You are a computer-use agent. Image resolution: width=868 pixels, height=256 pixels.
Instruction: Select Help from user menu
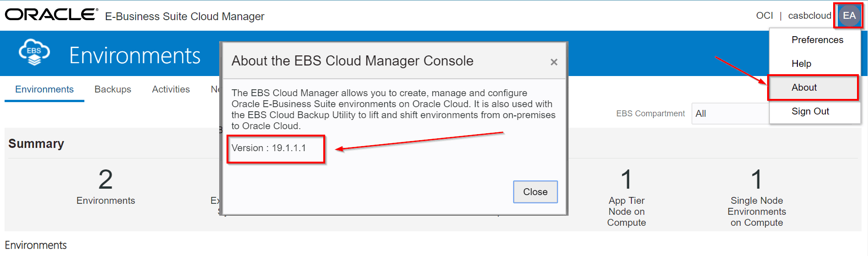(x=801, y=64)
